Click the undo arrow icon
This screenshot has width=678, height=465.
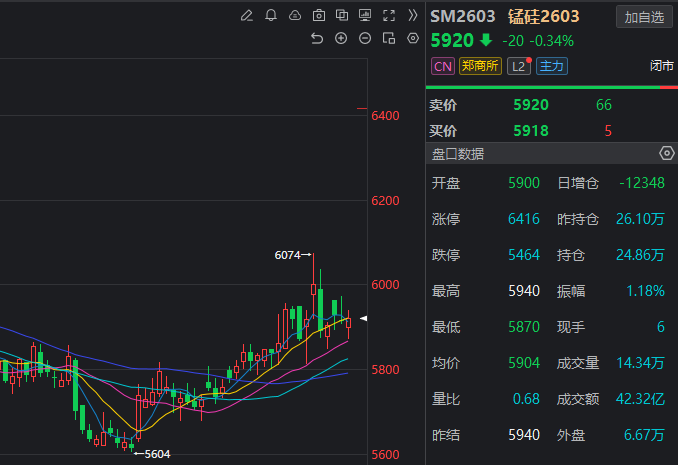coord(317,38)
